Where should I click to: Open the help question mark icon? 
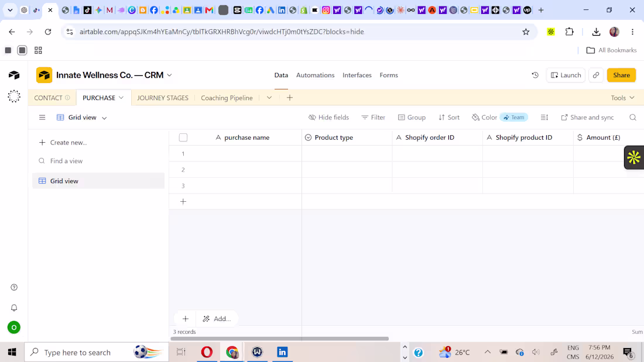(14, 287)
